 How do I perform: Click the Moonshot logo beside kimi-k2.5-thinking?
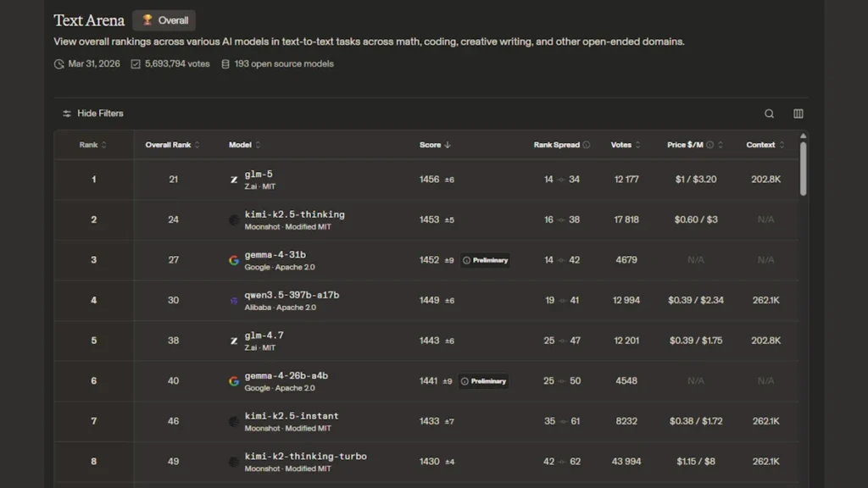pos(234,220)
